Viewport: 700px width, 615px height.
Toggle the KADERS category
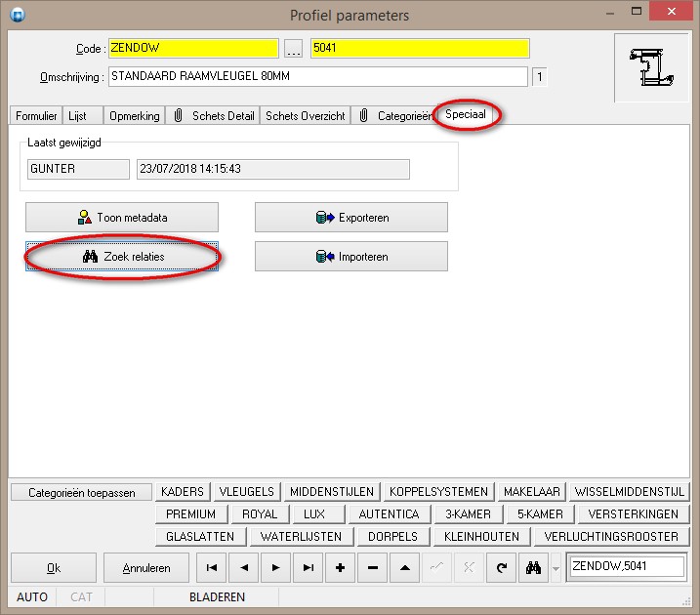click(183, 492)
